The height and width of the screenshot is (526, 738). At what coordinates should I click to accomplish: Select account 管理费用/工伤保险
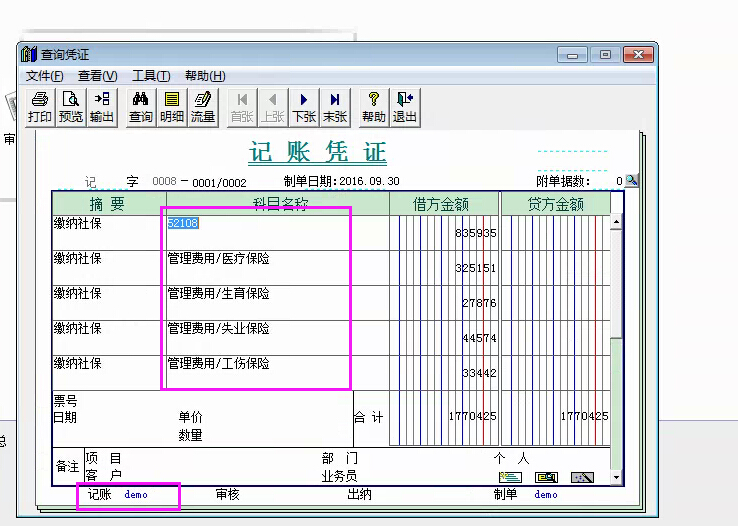[218, 363]
